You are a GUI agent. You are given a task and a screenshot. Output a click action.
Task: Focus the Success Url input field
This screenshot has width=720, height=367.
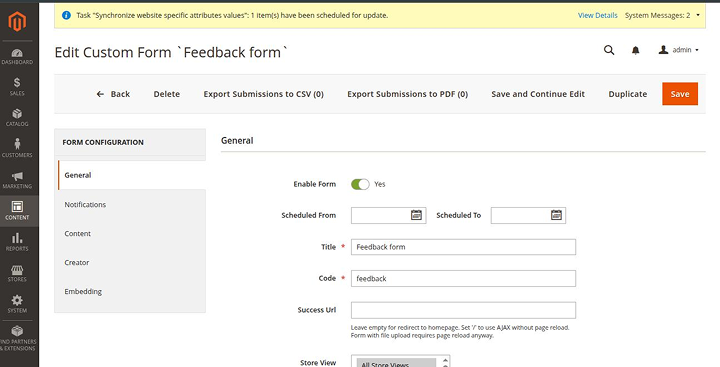tap(463, 310)
